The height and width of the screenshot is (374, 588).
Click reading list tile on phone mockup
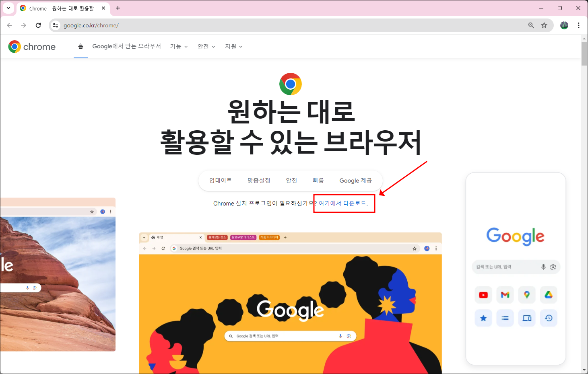tap(505, 318)
